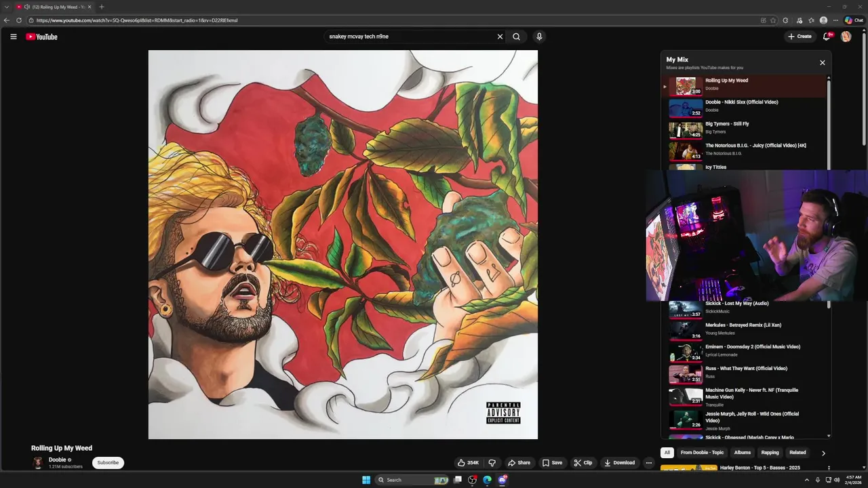The image size is (868, 488).
Task: Open options for Harley Benton video
Action: coord(829,468)
